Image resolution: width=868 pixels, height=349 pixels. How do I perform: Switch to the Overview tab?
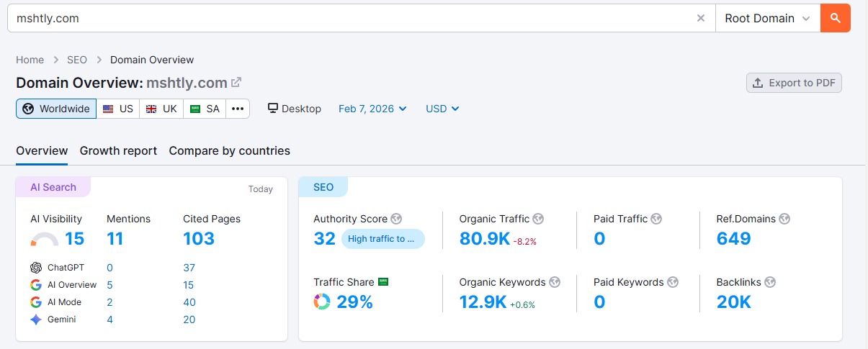tap(42, 151)
